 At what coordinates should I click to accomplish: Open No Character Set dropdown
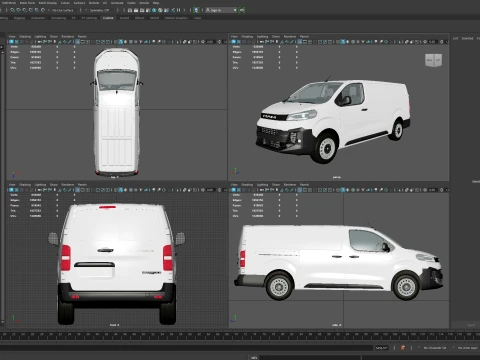coord(435,348)
